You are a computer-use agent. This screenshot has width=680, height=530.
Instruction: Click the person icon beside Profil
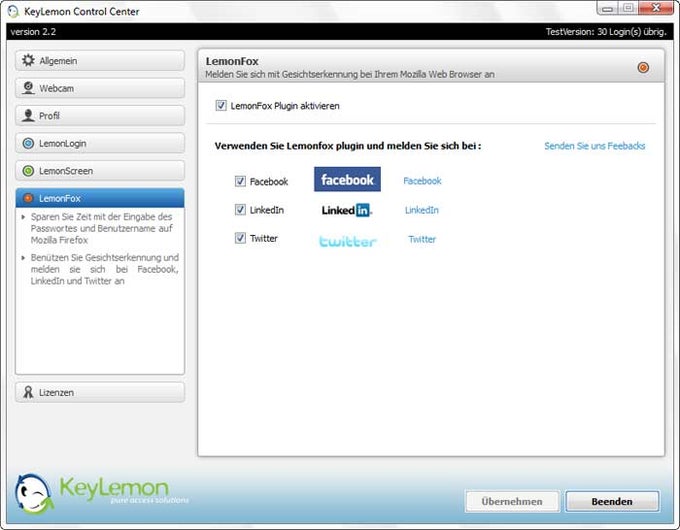(28, 115)
